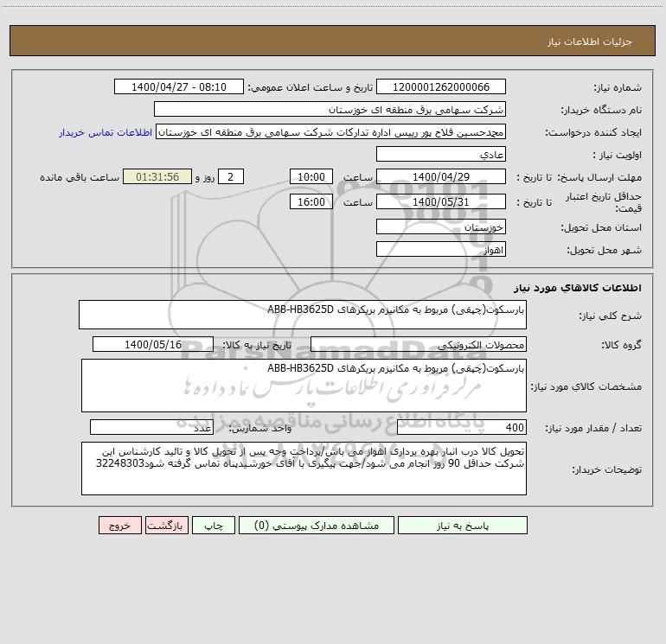This screenshot has width=666, height=644.
Task: Click the تاریخ و ساعت اعلان عمومی label
Action: click(x=310, y=87)
